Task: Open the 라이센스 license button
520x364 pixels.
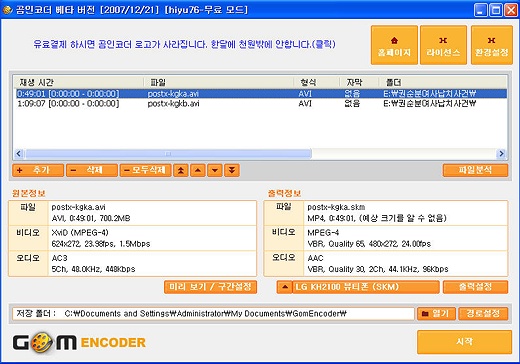Action: coord(443,45)
